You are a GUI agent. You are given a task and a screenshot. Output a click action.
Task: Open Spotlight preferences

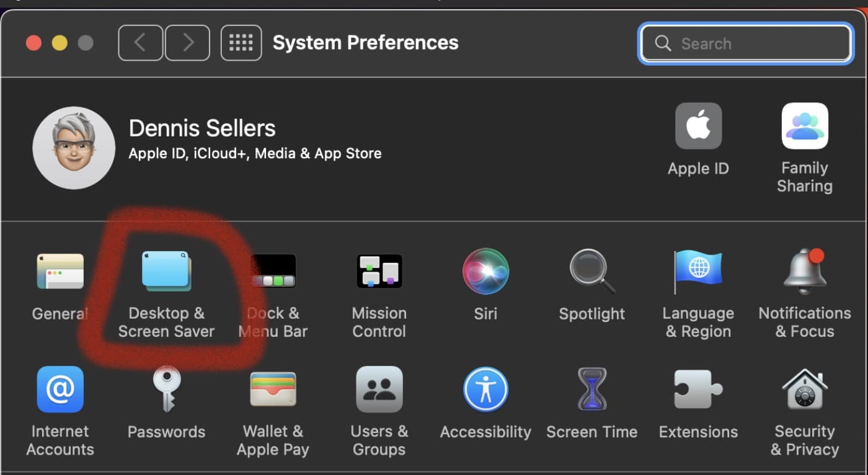click(x=592, y=272)
